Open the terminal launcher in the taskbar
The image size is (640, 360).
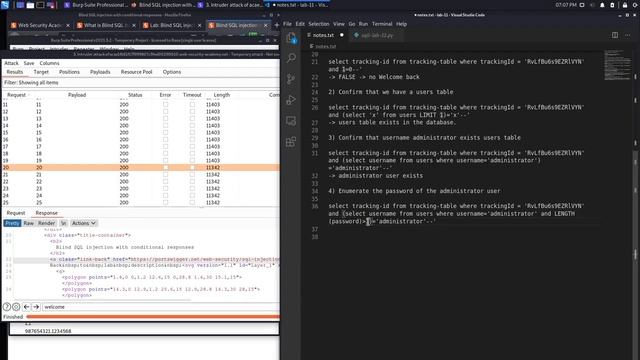[x=40, y=5]
